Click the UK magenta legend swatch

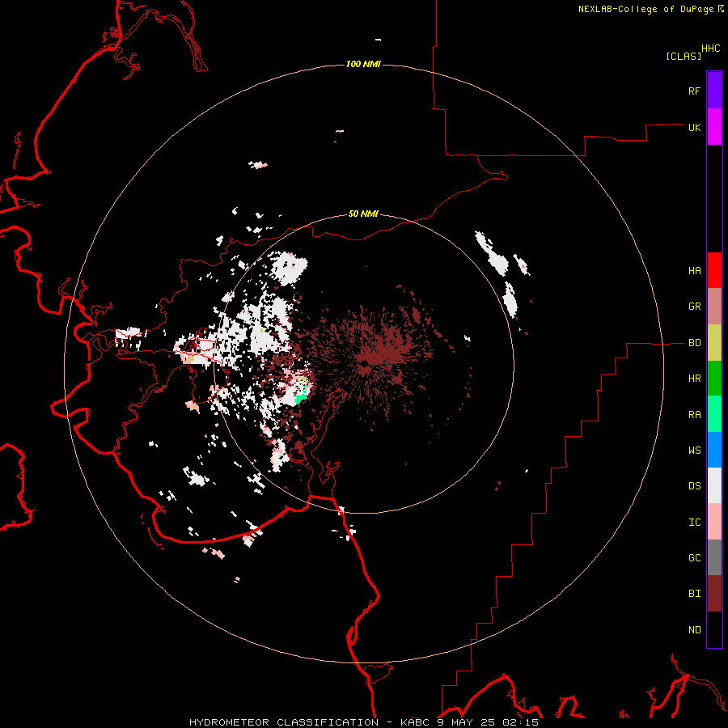(714, 127)
